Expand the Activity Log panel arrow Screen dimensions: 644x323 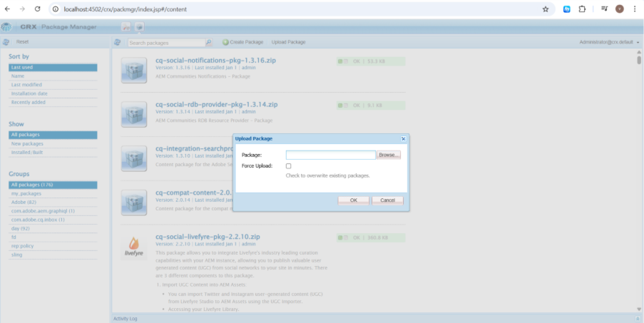[638, 319]
